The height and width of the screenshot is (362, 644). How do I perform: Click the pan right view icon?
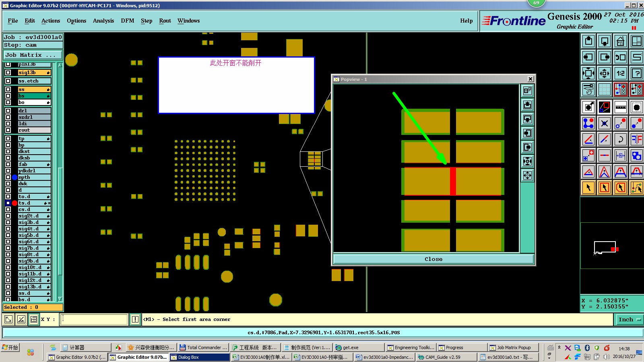tap(605, 57)
